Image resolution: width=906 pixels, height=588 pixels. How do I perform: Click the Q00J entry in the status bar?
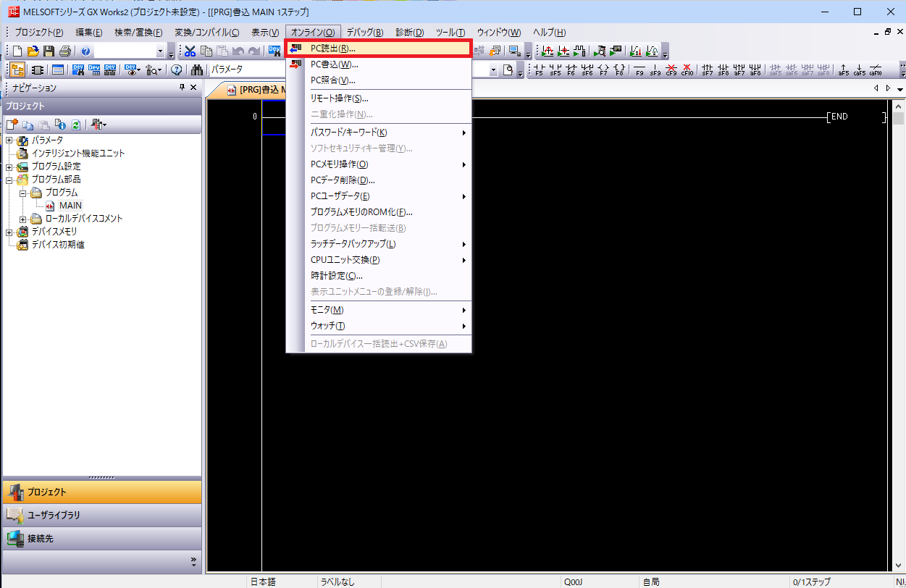tap(573, 581)
